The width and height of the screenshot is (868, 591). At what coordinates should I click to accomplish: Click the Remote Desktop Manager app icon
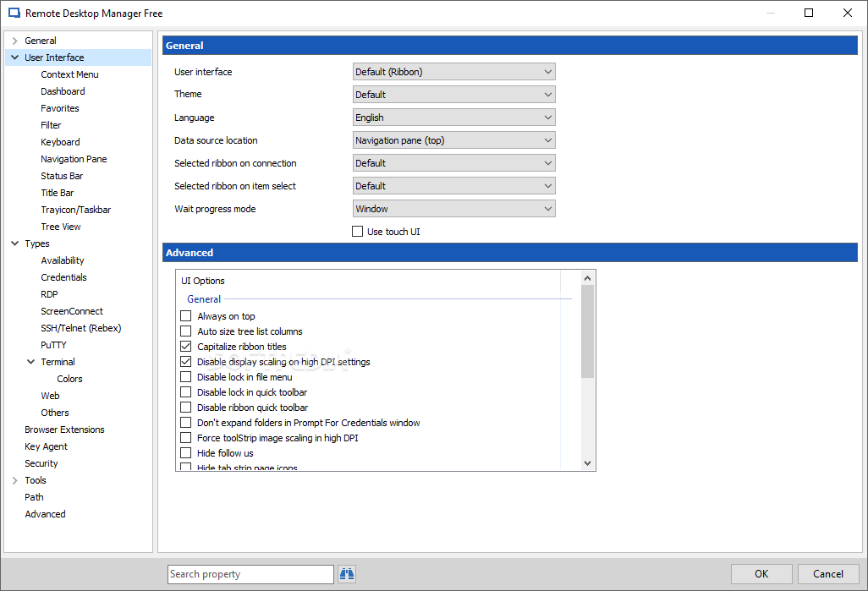pos(14,14)
